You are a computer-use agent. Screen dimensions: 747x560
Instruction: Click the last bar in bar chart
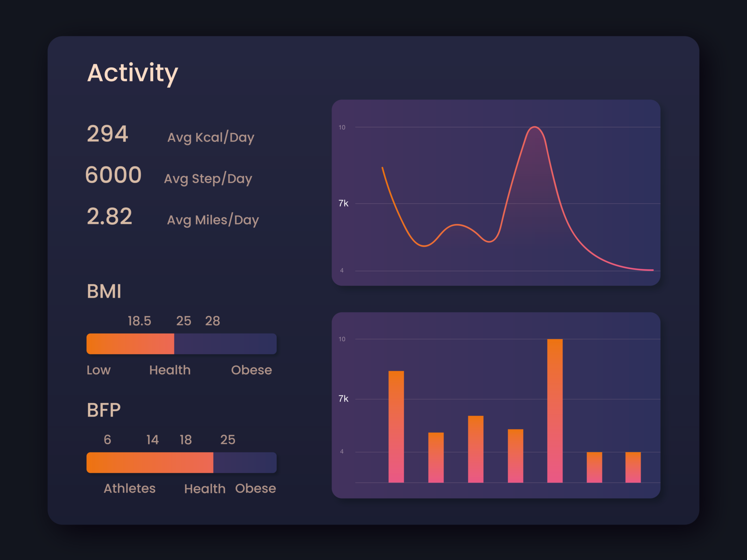633,467
